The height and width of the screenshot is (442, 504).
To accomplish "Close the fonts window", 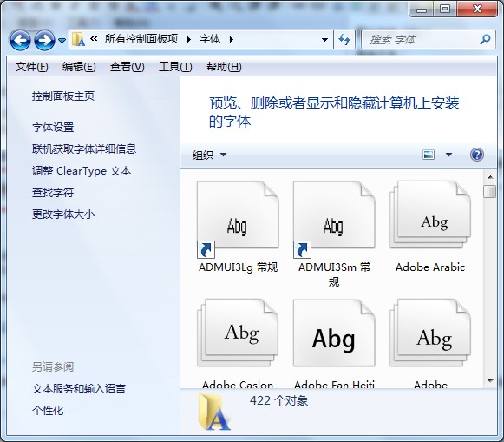I will [x=477, y=9].
